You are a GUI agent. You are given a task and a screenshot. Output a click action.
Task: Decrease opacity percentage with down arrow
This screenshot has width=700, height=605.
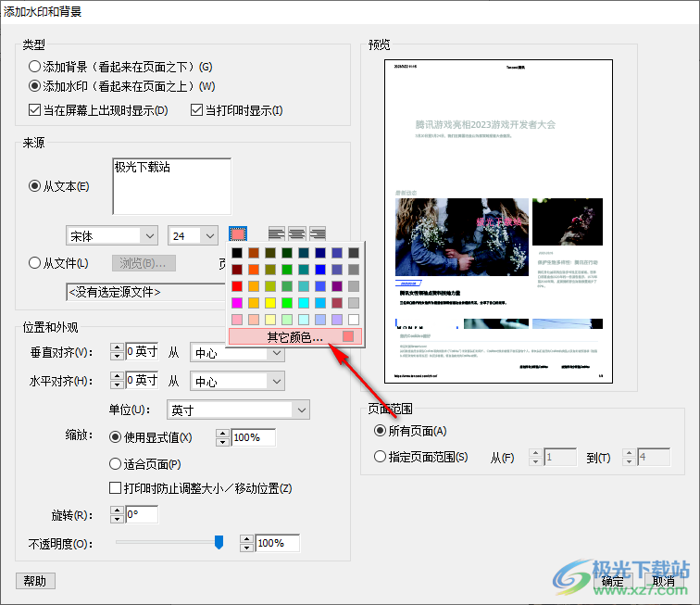(x=246, y=547)
